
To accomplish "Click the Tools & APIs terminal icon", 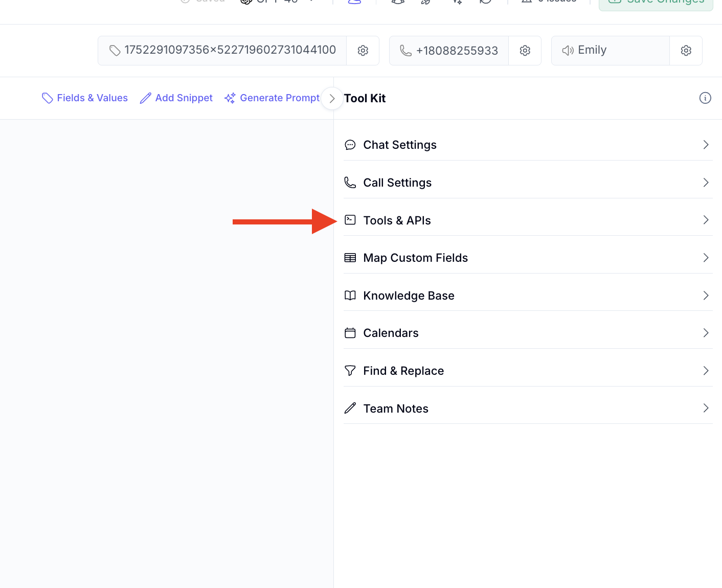I will click(x=350, y=220).
